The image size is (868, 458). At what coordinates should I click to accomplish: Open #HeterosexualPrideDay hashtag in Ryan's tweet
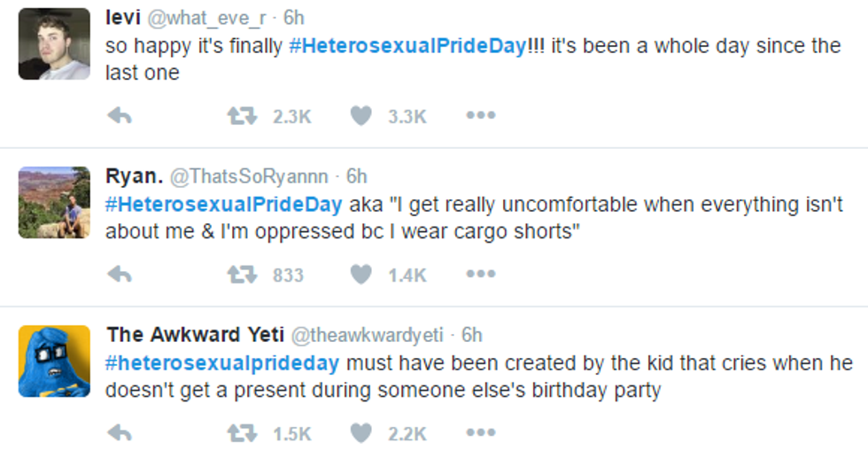click(223, 205)
